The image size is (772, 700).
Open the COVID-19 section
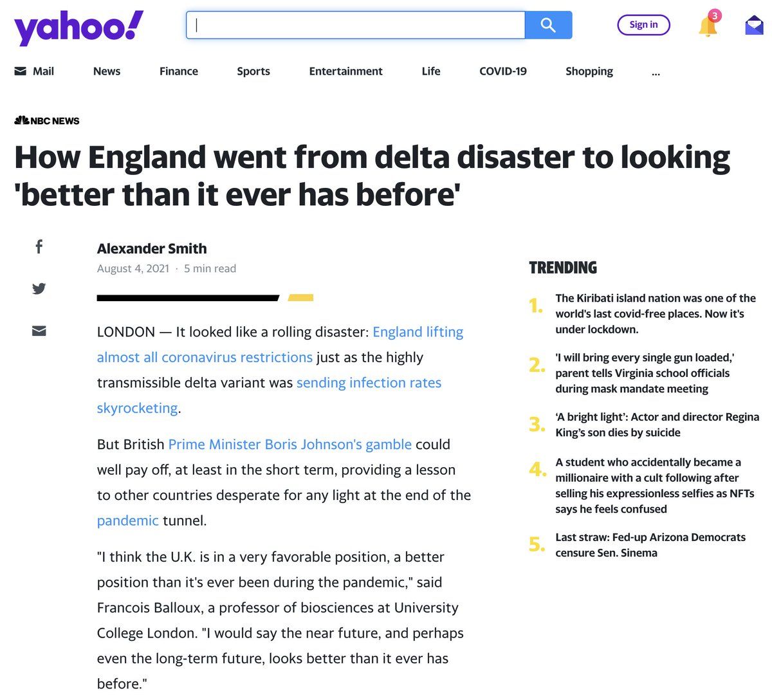coord(503,71)
